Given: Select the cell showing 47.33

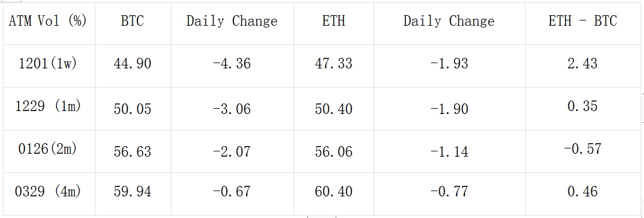Looking at the screenshot, I should click(x=334, y=66).
